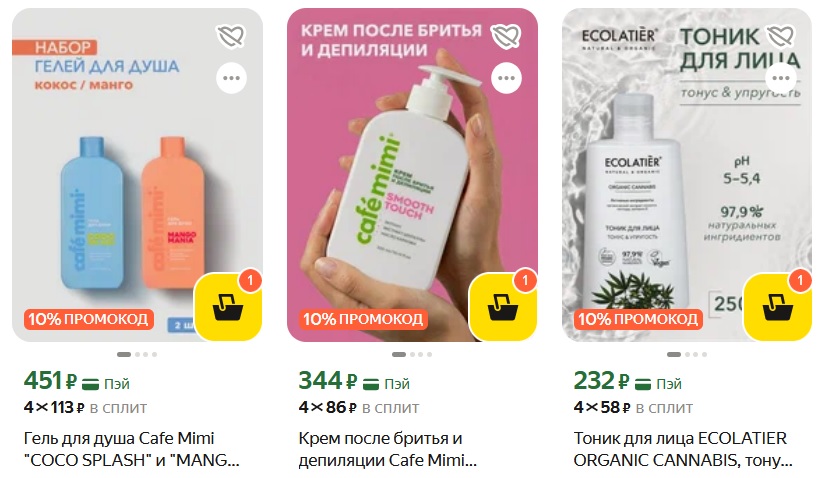Screen dimensions: 822x478
Task: Open more options on shower gel set card
Action: point(231,78)
